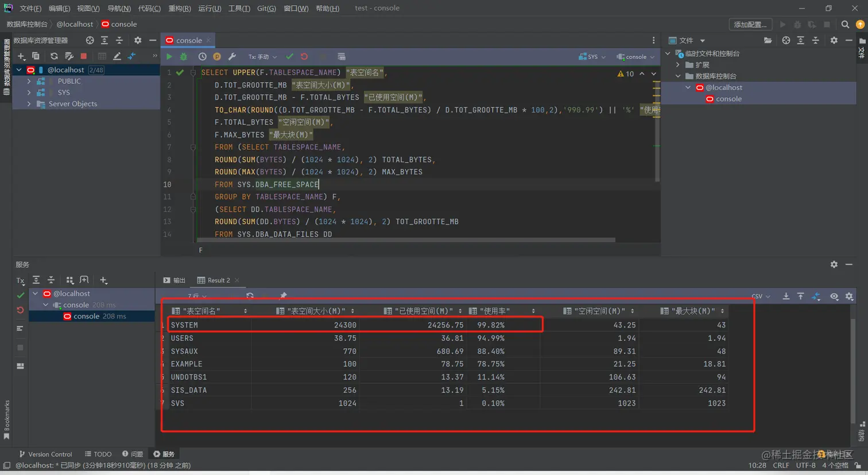Image resolution: width=868 pixels, height=475 pixels.
Task: Expand the PUBLIC schema node
Action: [29, 81]
